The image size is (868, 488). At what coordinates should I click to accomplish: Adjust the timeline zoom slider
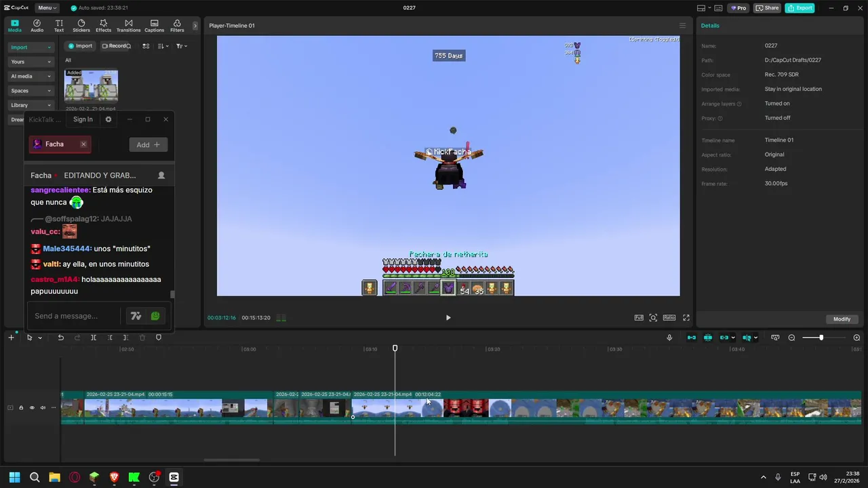click(x=821, y=338)
